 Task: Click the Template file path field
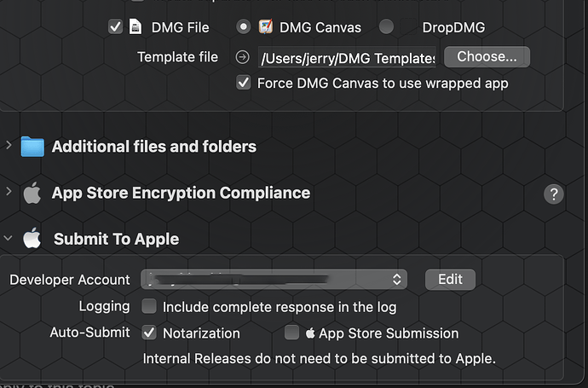[x=347, y=58]
